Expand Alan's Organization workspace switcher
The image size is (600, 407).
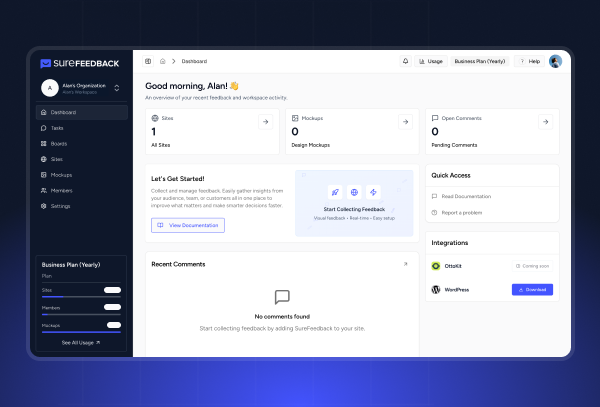116,88
